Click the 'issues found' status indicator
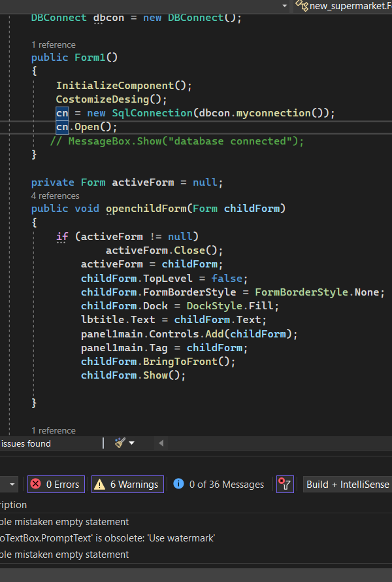392x582 pixels. 26,443
